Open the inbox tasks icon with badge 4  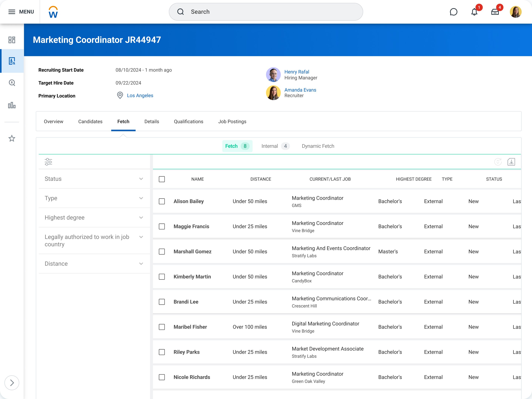coord(495,12)
